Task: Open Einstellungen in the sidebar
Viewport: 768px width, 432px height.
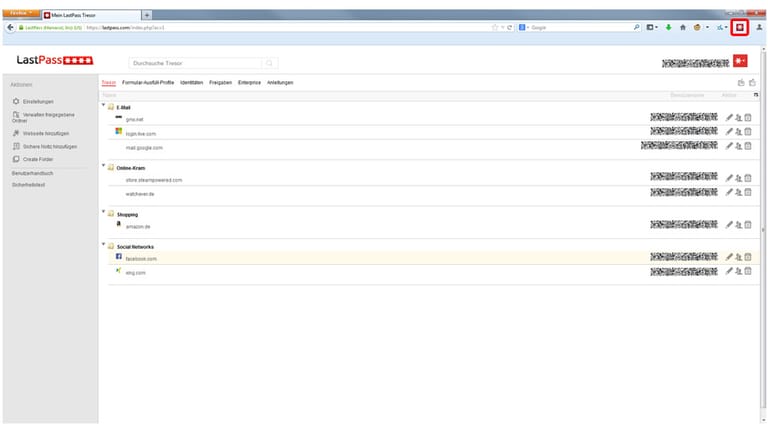Action: (x=33, y=101)
